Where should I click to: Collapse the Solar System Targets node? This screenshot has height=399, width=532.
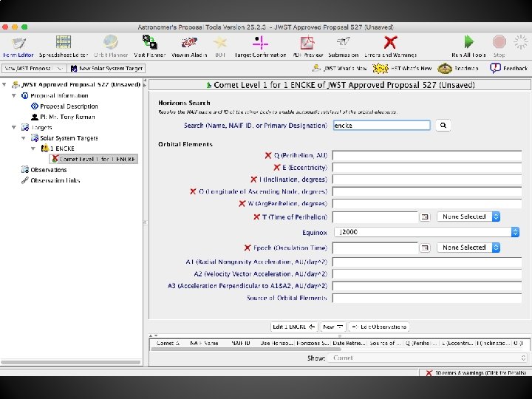tap(24, 138)
